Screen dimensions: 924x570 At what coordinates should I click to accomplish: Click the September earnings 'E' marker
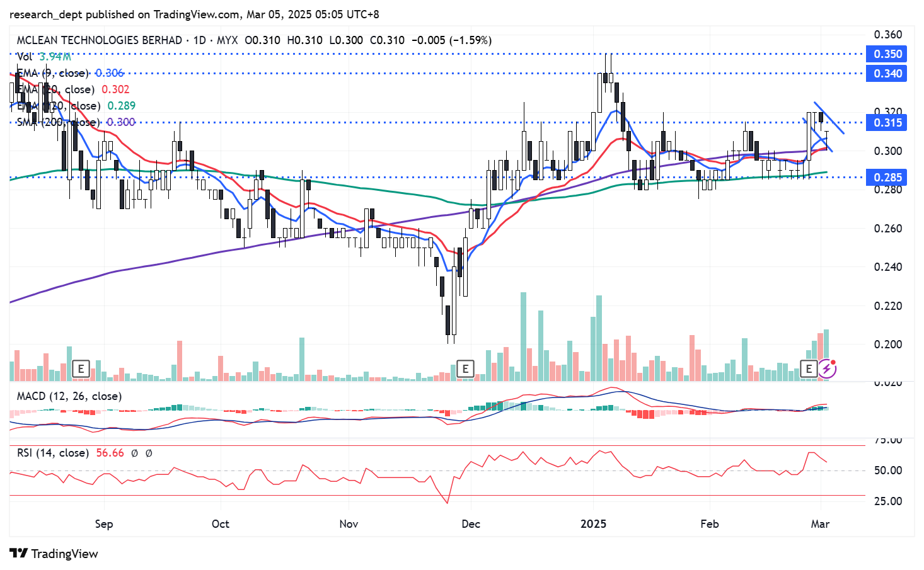(81, 368)
